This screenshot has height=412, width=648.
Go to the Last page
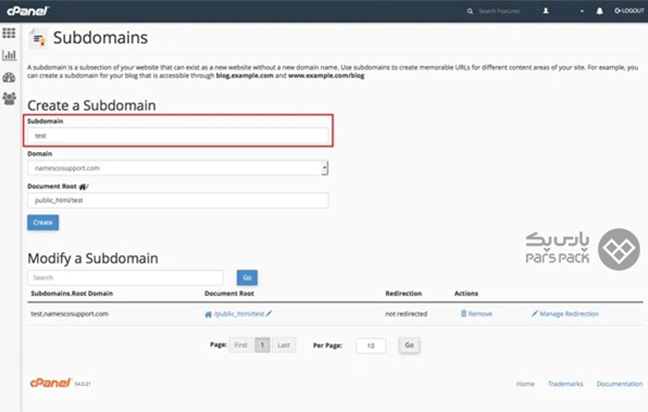[284, 345]
